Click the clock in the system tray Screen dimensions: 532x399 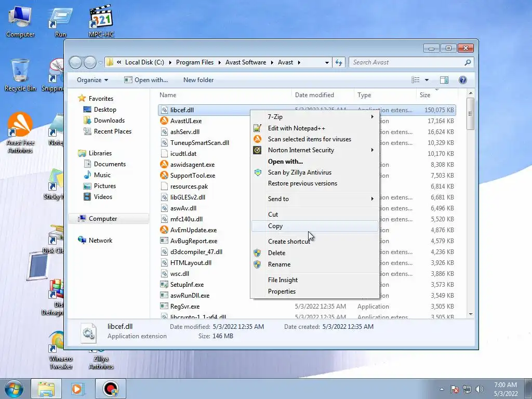click(506, 389)
